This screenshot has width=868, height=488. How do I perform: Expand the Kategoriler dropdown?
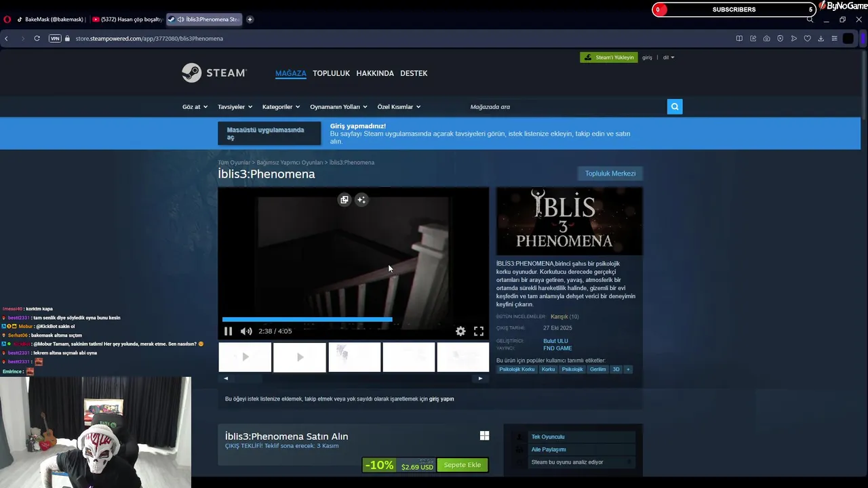[x=281, y=106]
